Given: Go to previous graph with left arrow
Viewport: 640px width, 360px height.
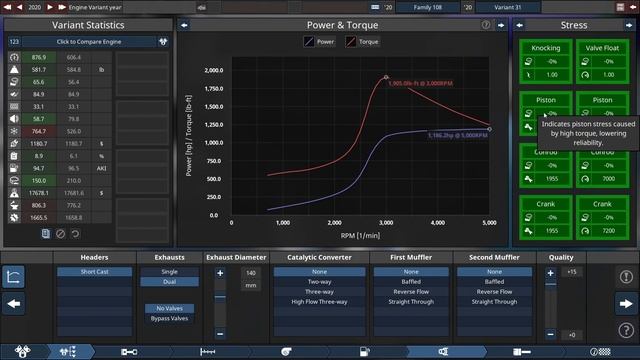Looking at the screenshot, I should [x=184, y=25].
